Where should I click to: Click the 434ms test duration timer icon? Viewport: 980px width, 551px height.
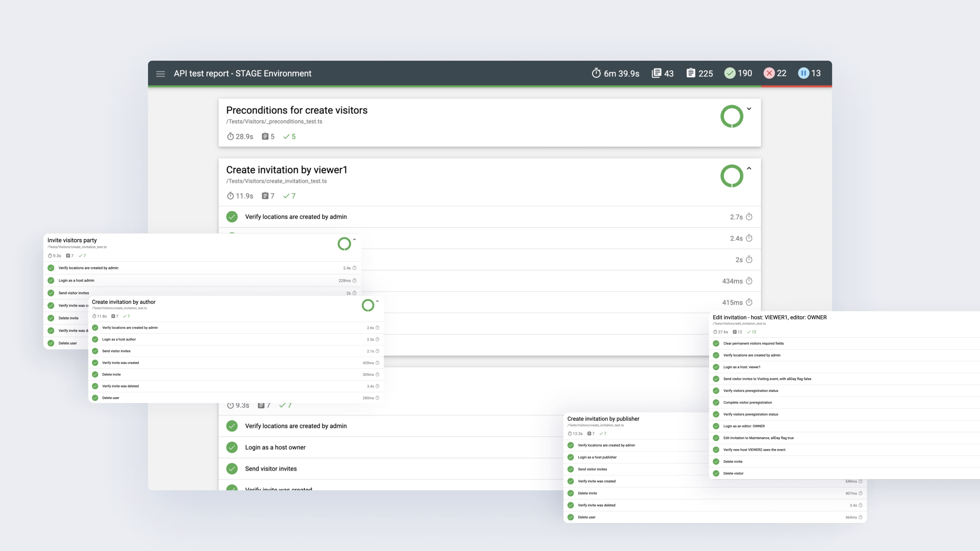(749, 281)
